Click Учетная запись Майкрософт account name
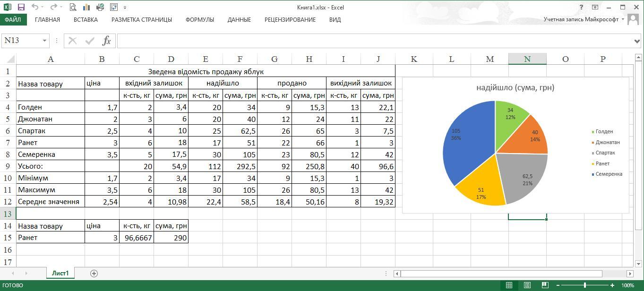The width and height of the screenshot is (644, 291). 581,19
